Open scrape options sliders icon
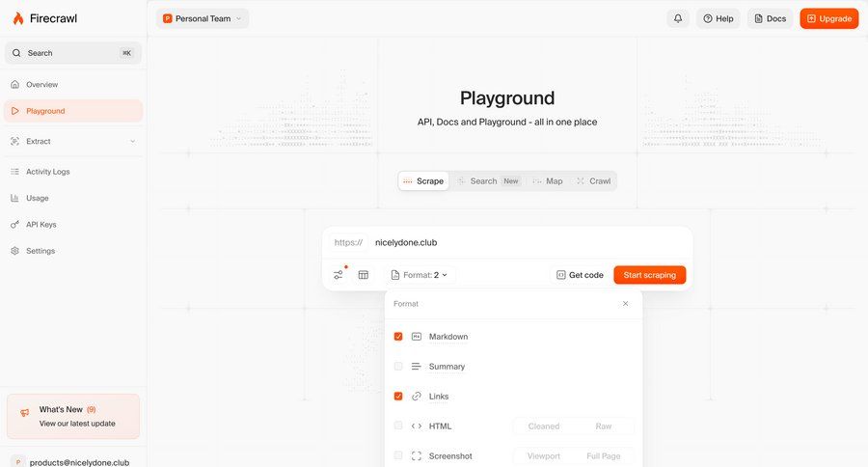Image resolution: width=868 pixels, height=467 pixels. click(339, 275)
